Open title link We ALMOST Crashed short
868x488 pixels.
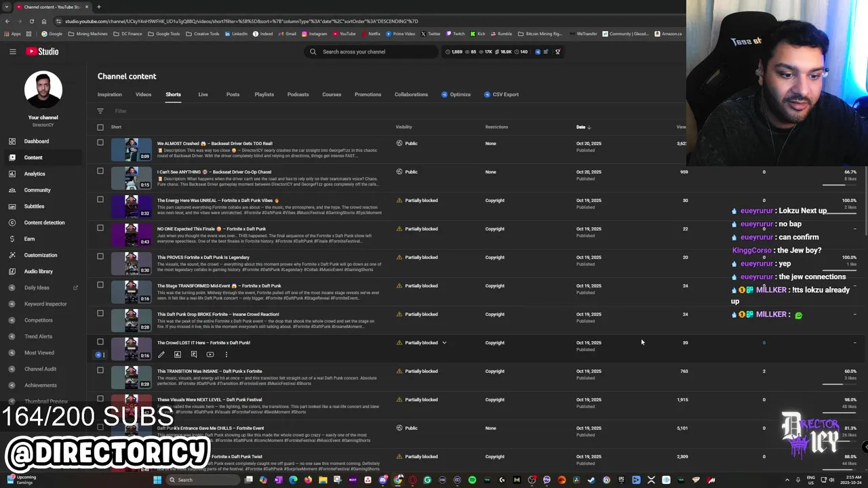point(215,144)
